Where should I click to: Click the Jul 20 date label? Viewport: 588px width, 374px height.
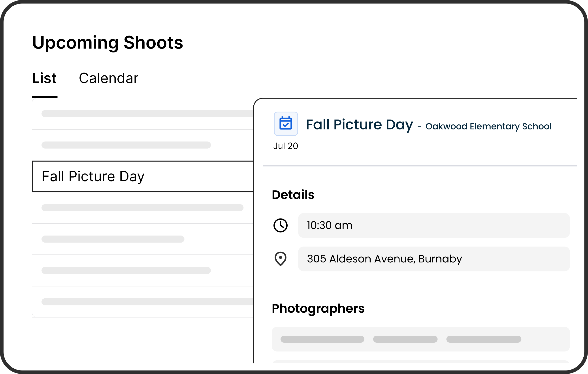[285, 146]
